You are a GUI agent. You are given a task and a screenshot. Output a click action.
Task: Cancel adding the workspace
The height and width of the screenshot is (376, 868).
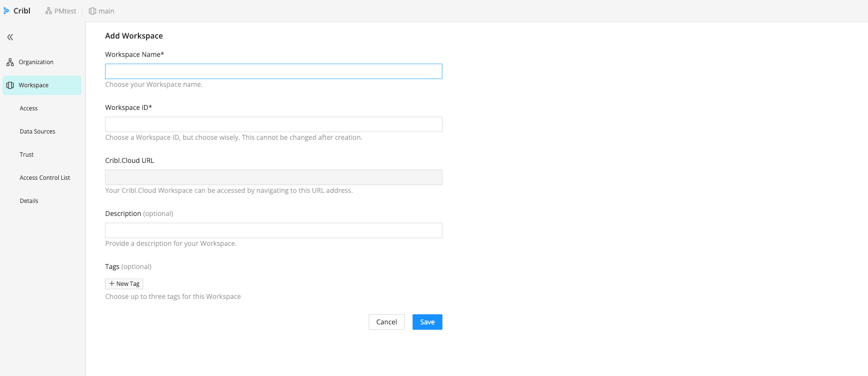pyautogui.click(x=387, y=322)
